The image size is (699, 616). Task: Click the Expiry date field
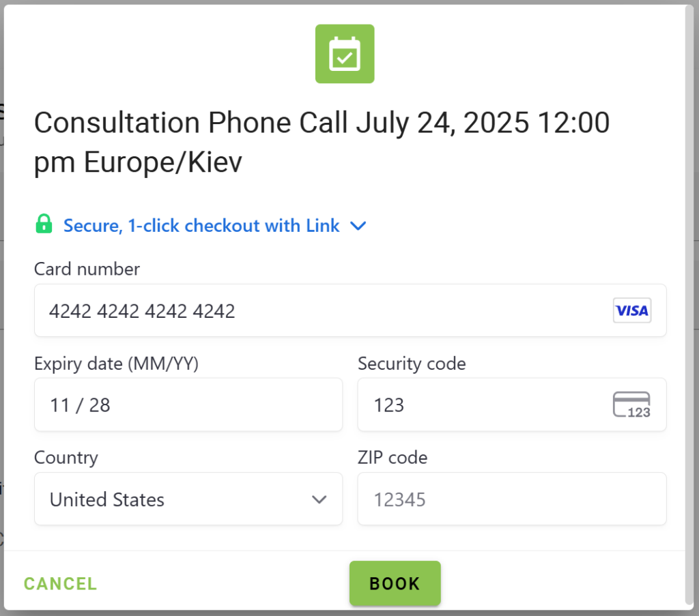(188, 405)
